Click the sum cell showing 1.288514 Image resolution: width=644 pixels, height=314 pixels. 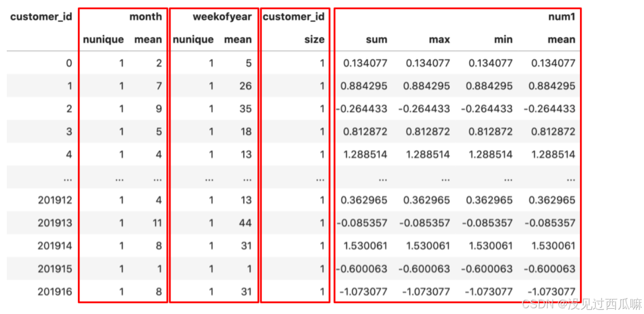point(365,155)
